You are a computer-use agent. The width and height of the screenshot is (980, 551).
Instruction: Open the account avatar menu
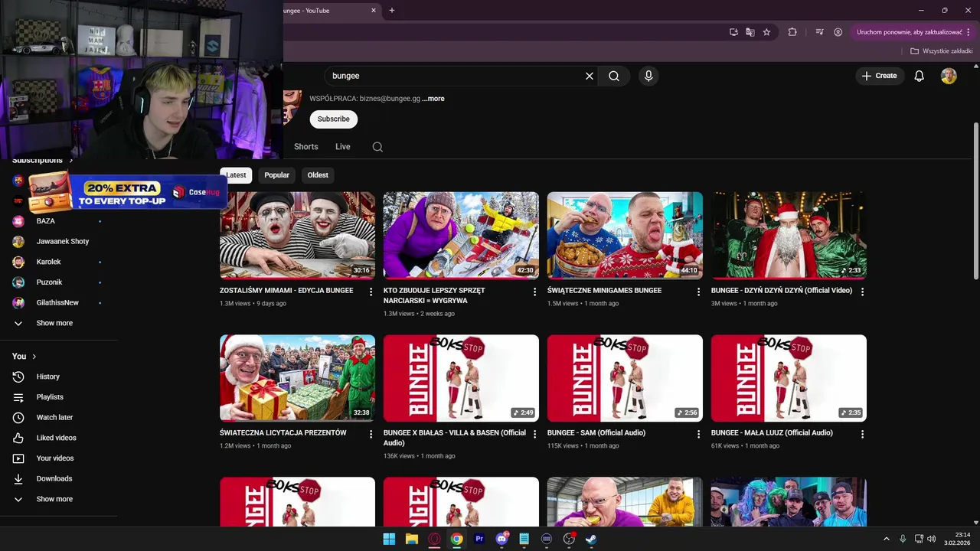(x=949, y=76)
